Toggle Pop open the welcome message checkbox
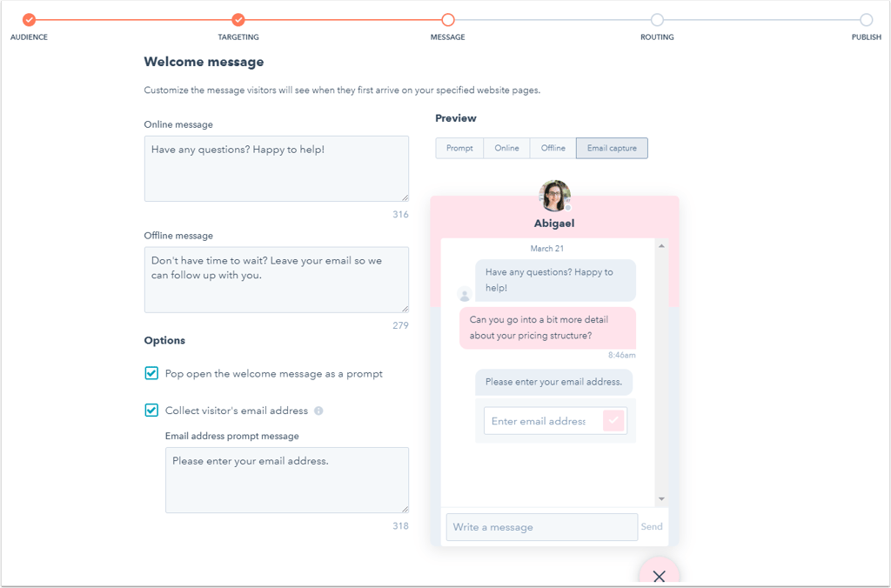Screen dimensions: 891x588 point(151,373)
